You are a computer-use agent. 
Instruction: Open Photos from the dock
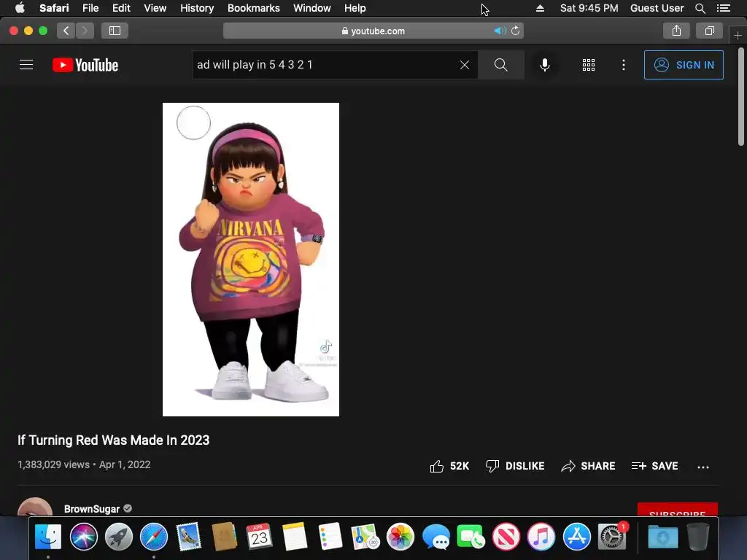pos(400,536)
